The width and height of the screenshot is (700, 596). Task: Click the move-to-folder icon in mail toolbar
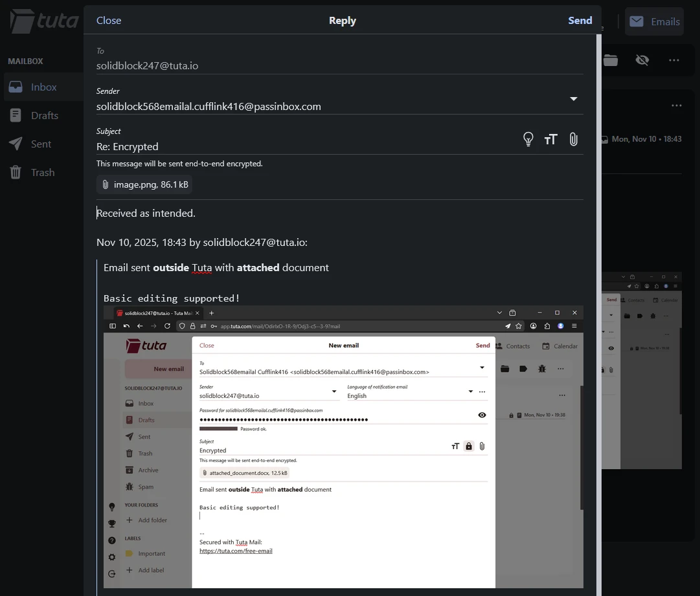pyautogui.click(x=611, y=60)
